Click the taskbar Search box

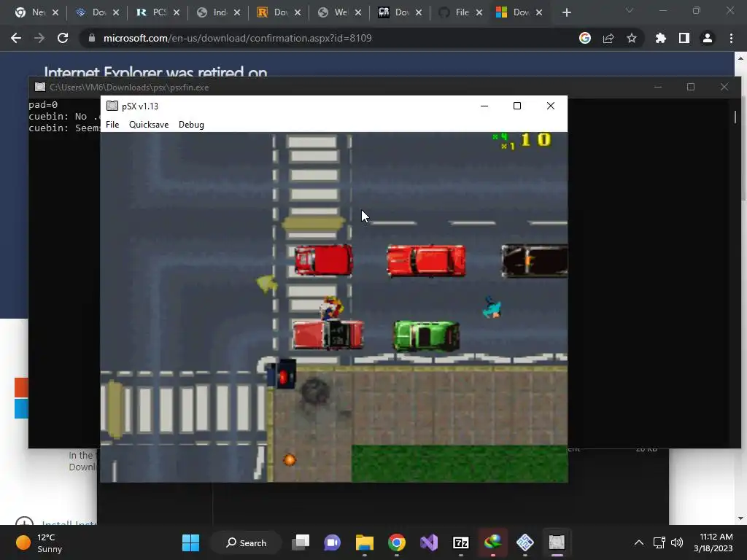[x=246, y=542]
